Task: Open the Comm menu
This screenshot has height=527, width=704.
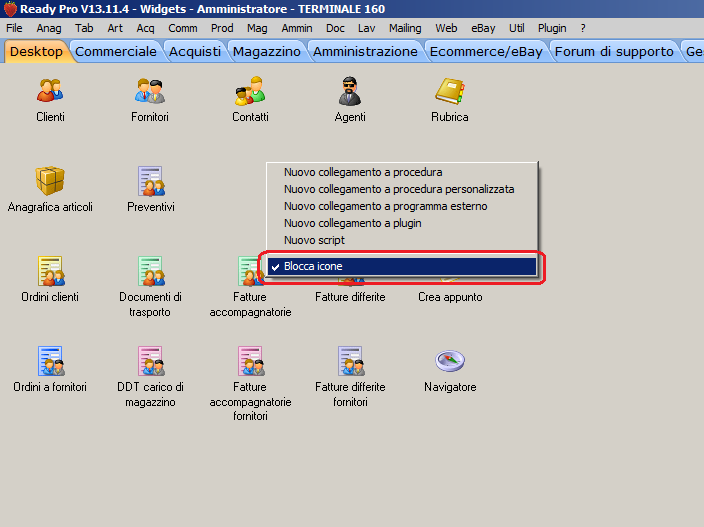Action: click(x=183, y=28)
